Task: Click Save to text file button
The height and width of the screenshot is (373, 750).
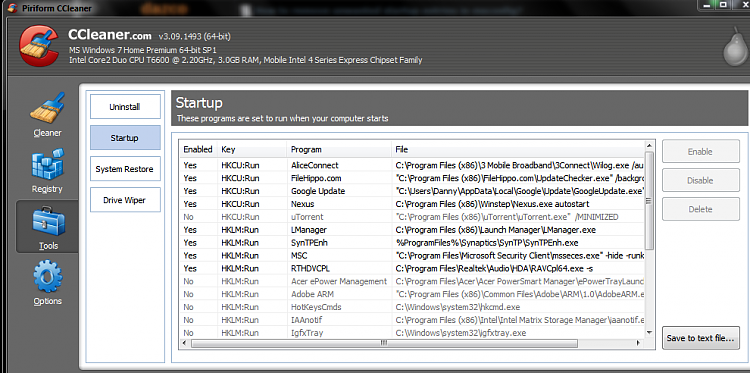Action: [x=701, y=338]
